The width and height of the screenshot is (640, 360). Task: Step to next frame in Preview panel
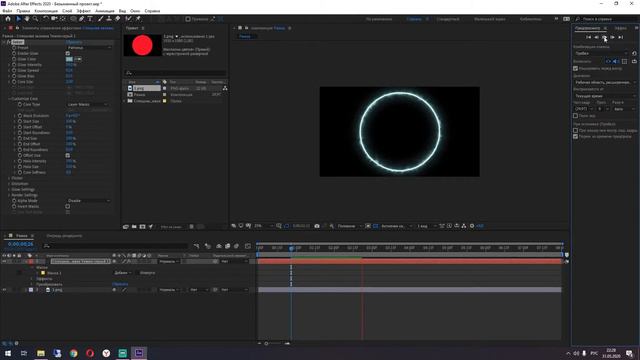(x=612, y=37)
